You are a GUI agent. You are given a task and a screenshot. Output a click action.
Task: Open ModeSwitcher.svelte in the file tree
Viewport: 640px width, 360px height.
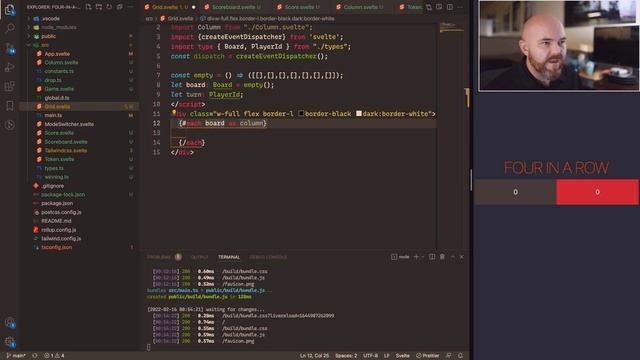[69, 124]
